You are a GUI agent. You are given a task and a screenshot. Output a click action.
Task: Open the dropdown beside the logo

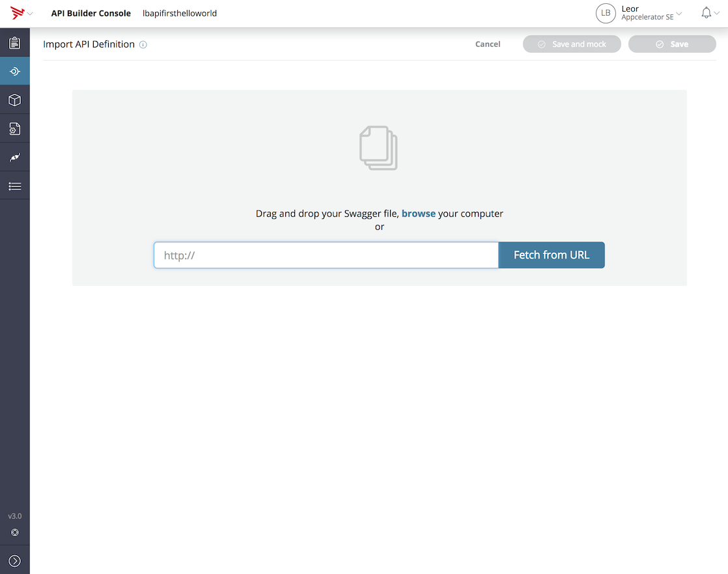click(x=29, y=13)
